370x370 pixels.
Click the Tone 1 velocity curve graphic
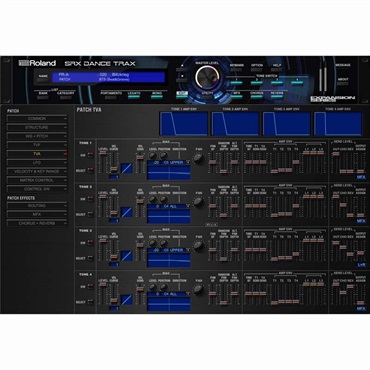pos(126,168)
